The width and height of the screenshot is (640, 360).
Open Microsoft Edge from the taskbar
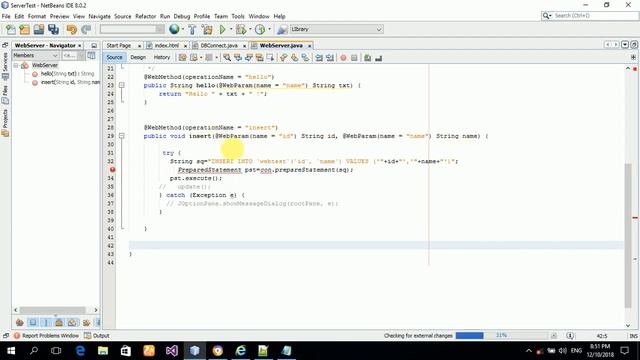[80, 351]
